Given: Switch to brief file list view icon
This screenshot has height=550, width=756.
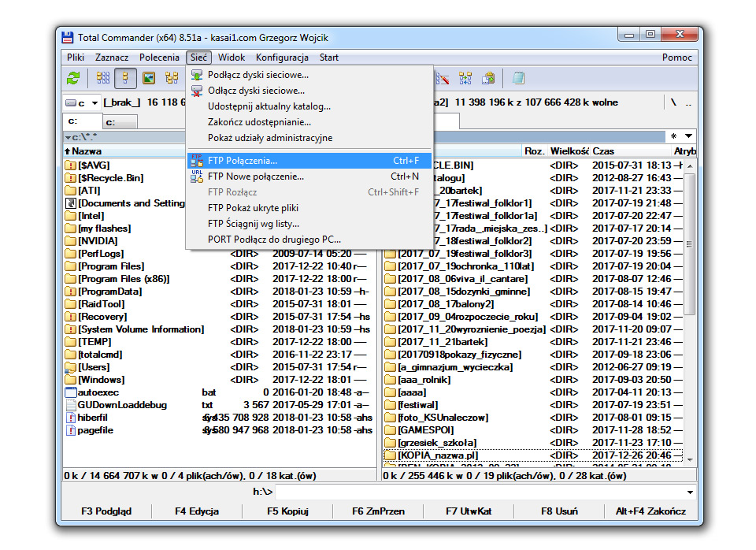Looking at the screenshot, I should point(102,78).
